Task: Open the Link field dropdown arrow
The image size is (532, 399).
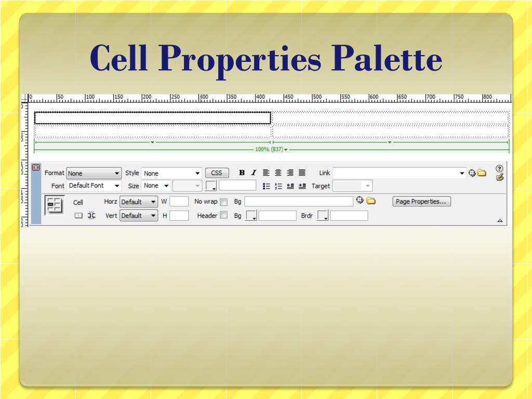Action: [x=462, y=174]
